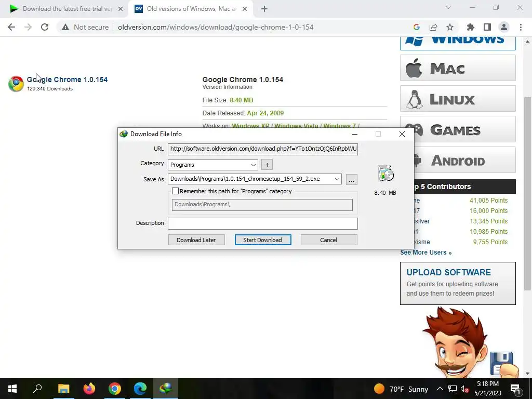Click the address bar URL

coord(216,27)
